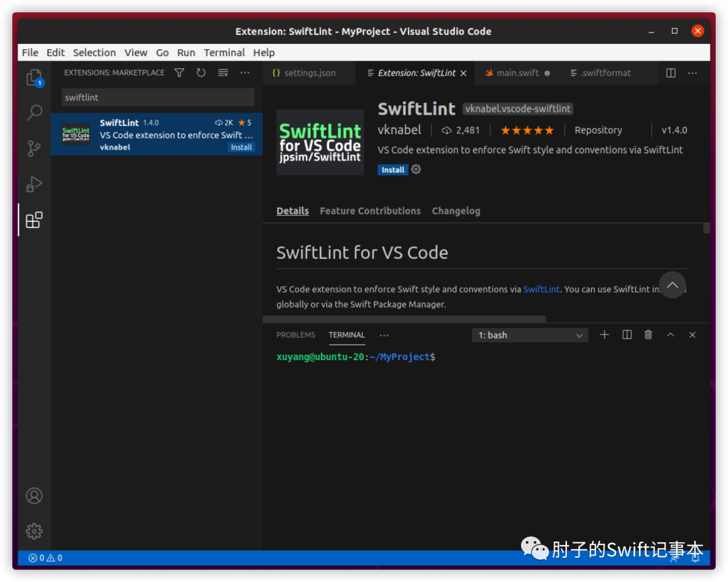
Task: Select the SwiftLint result in extensions list
Action: 157,134
